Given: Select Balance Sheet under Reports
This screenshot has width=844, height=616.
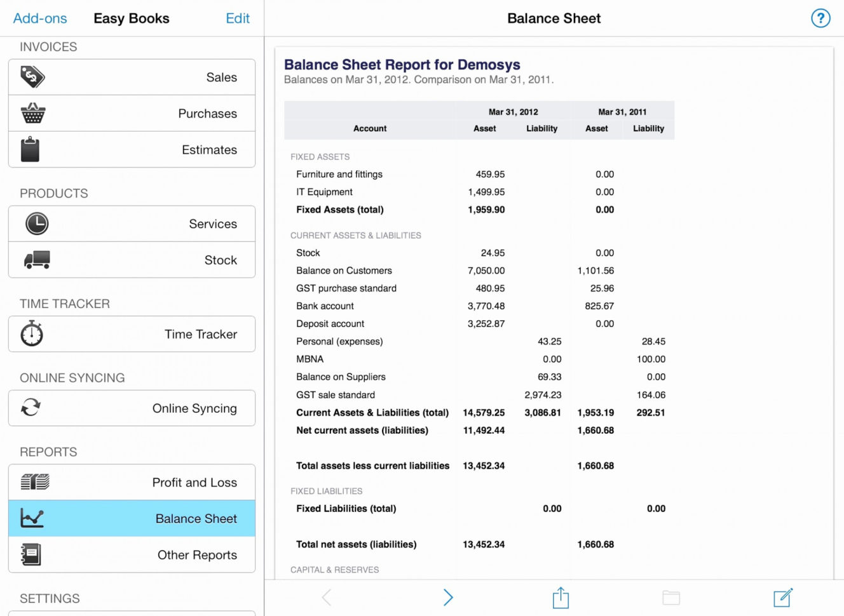Looking at the screenshot, I should coord(196,518).
